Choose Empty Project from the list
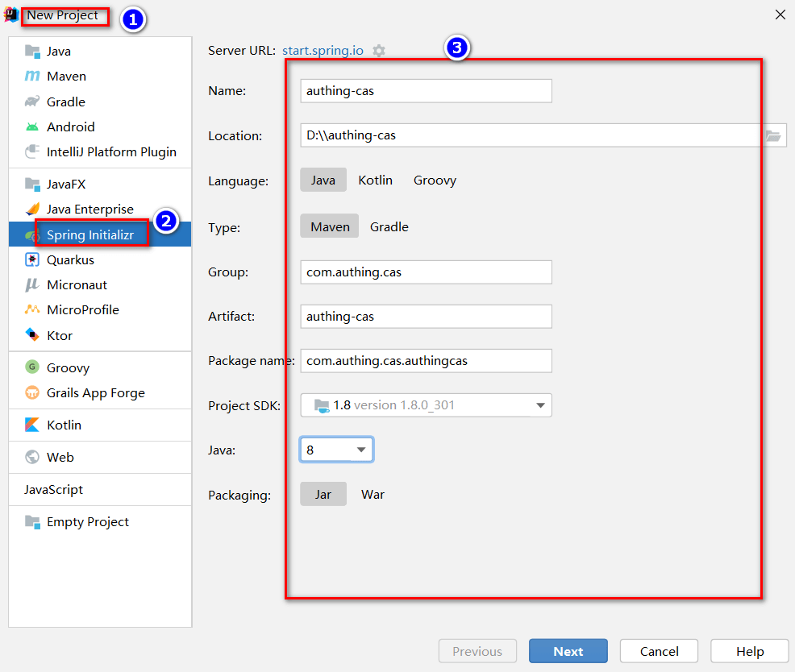Screen dimensions: 795x672 pos(87,522)
